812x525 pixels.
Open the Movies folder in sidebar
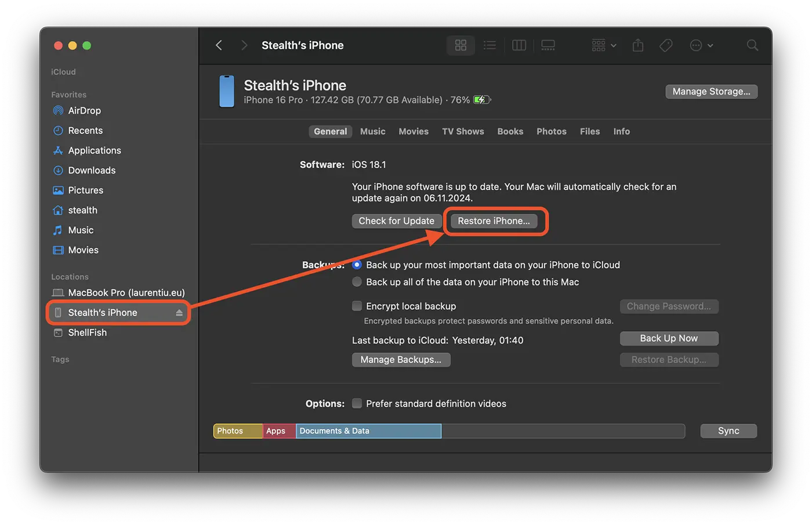coord(83,250)
